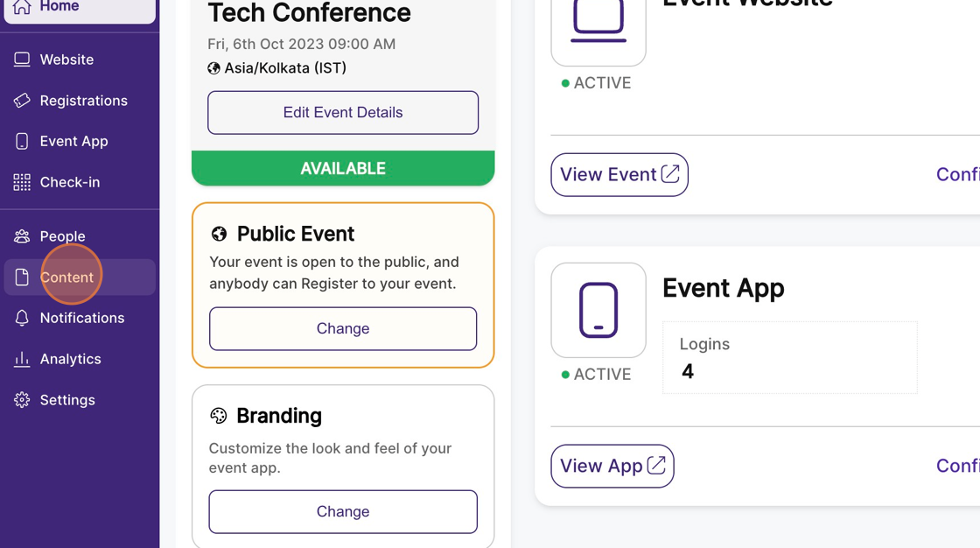Click the Registrations ticket icon
The height and width of the screenshot is (548, 980).
pos(22,101)
